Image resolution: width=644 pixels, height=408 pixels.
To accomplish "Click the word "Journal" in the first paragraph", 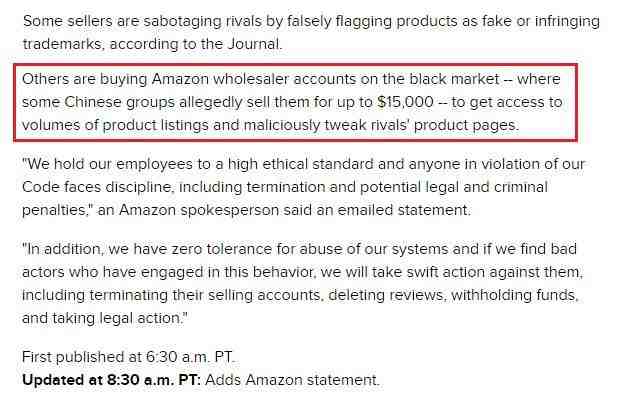I will (253, 44).
